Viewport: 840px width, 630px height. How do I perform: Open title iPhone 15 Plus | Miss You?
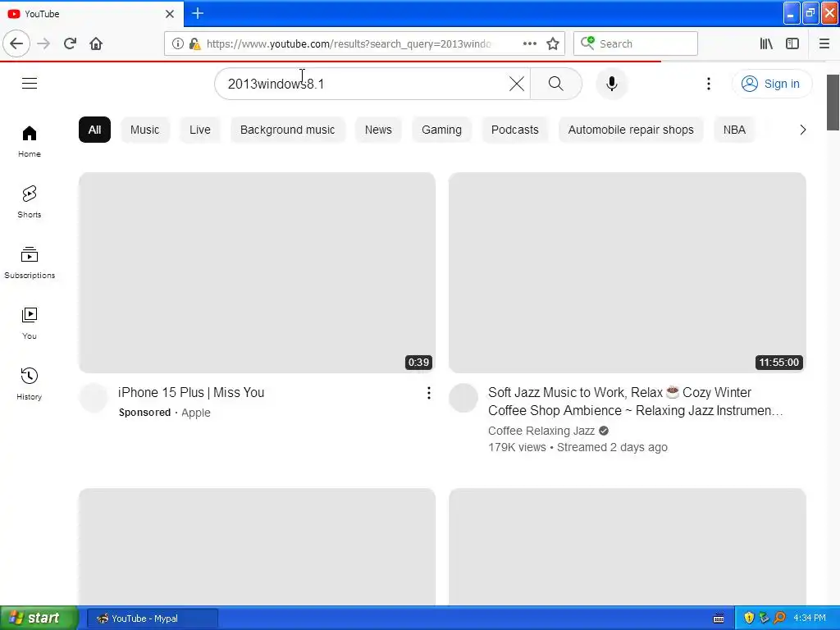(191, 393)
